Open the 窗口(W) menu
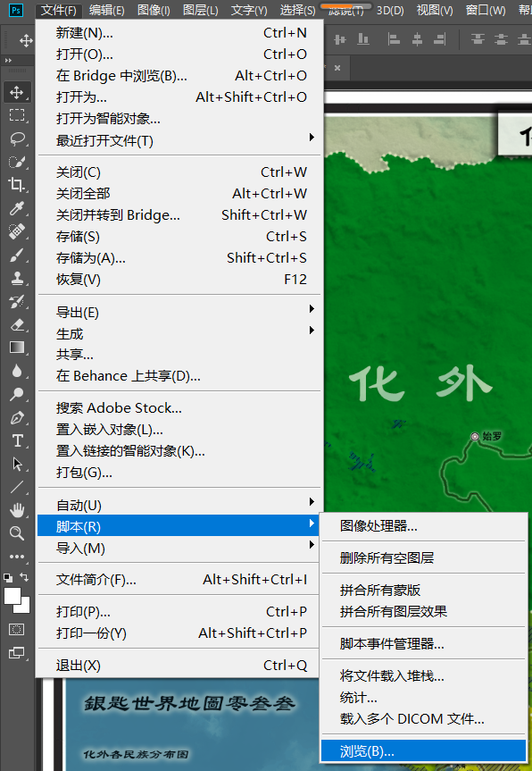This screenshot has width=532, height=771. (x=486, y=10)
